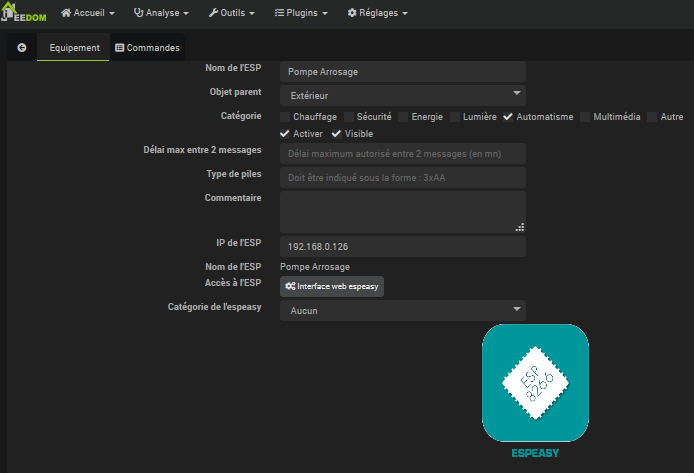Click the back arrow circle icon

[x=22, y=47]
